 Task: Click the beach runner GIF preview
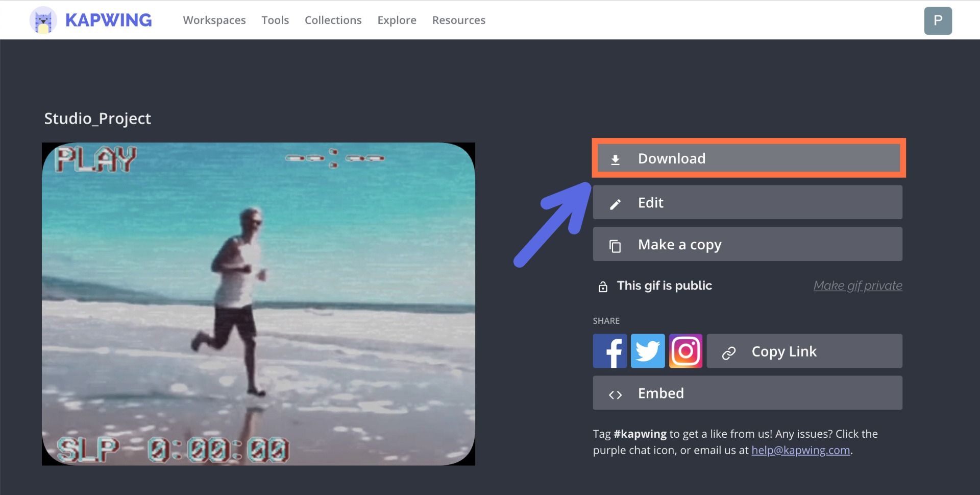[258, 304]
